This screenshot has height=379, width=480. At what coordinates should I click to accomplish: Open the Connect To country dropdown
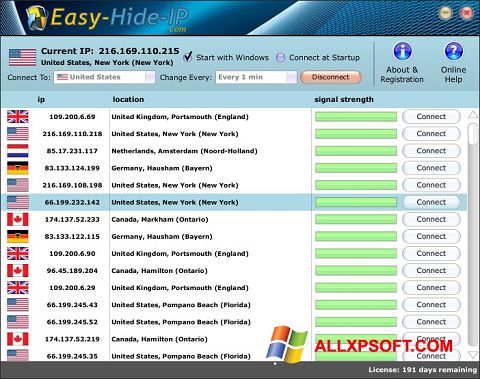[104, 77]
